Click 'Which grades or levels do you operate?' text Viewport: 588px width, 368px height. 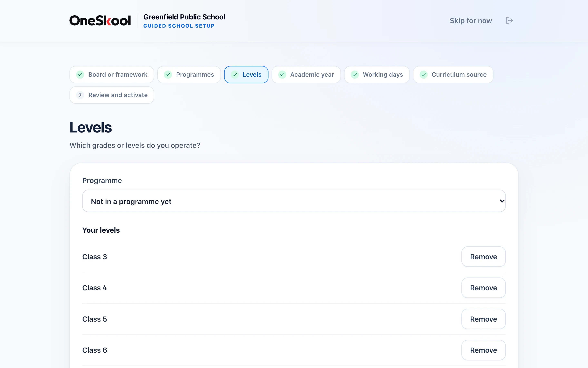135,145
